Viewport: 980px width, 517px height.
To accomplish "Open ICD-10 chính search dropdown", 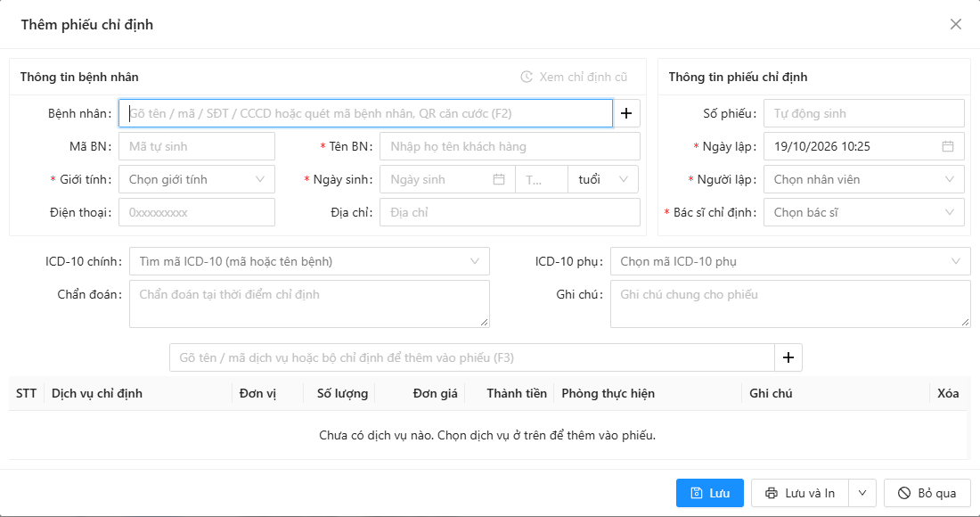I will pos(309,261).
